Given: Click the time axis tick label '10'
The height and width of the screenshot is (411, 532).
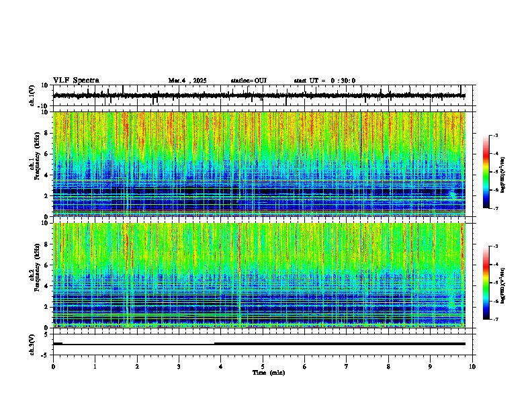Looking at the screenshot, I should tap(472, 367).
